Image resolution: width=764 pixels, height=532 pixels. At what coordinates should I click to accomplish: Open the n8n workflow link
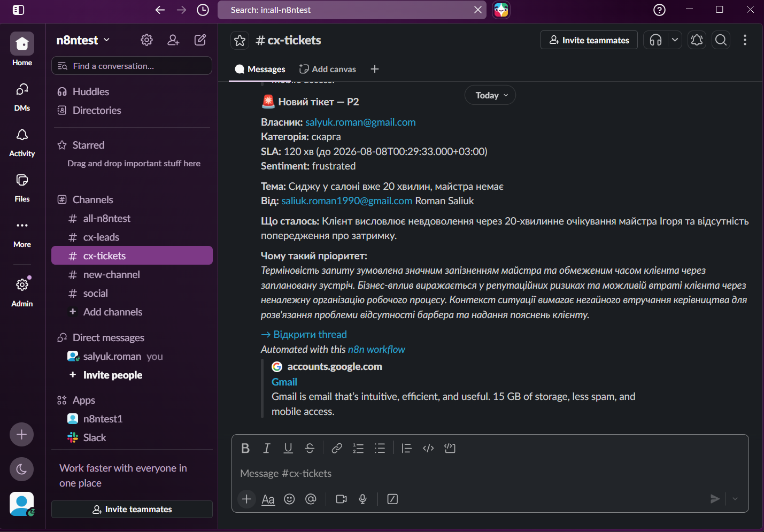tap(376, 349)
